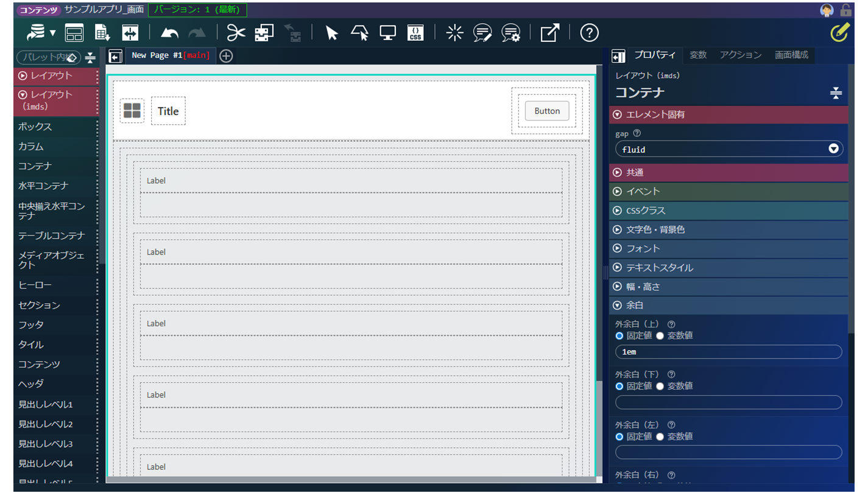
Task: Collapse the 余白 section
Action: tap(729, 305)
